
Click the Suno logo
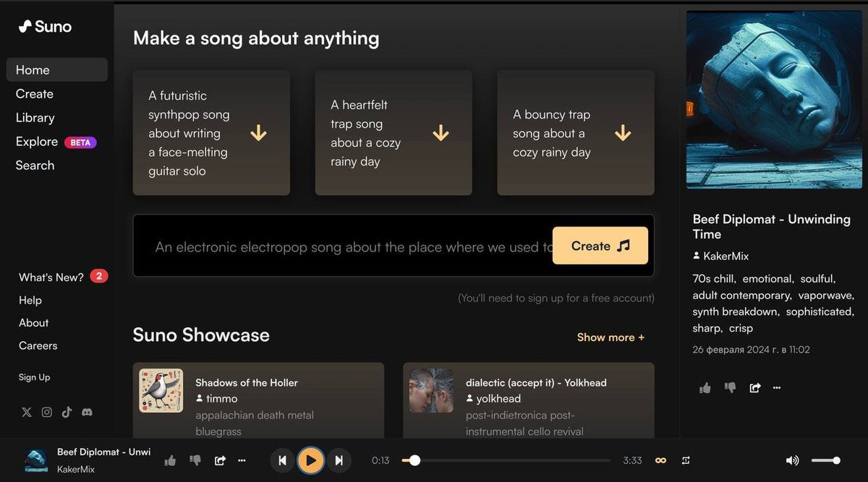tap(44, 26)
